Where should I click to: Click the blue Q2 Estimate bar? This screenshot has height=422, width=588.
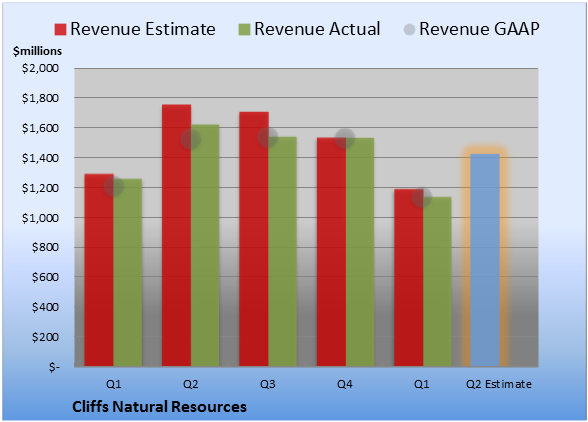pyautogui.click(x=485, y=260)
